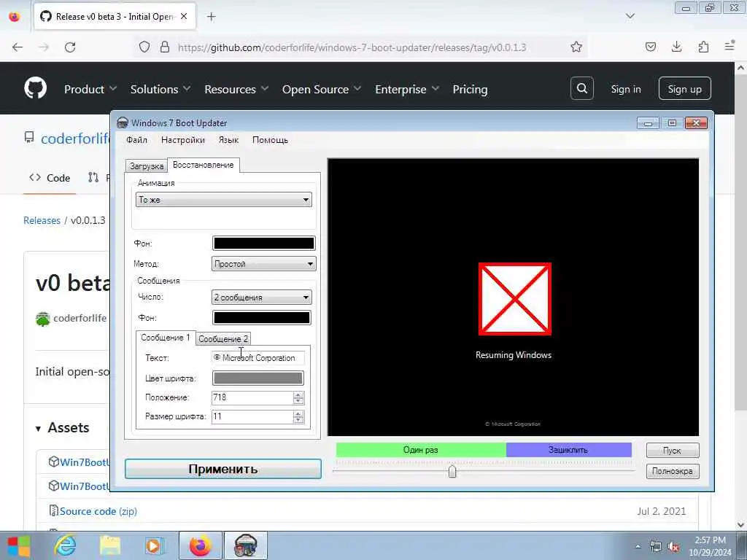
Task: Click the padlock site info icon
Action: 165,47
